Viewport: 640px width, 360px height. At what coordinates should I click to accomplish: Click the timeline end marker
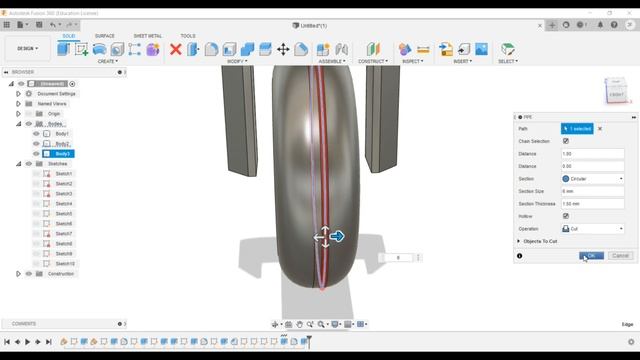tap(309, 341)
